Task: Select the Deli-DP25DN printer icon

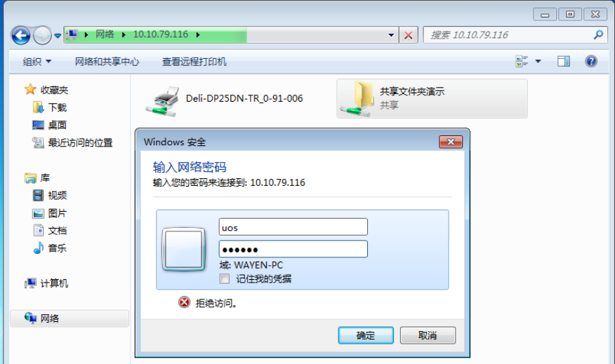Action: (x=163, y=102)
